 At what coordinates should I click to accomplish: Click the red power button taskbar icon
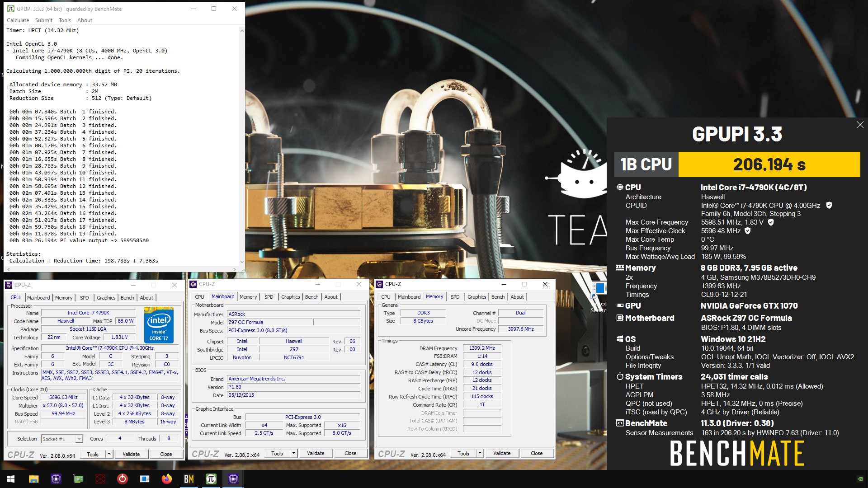(123, 479)
